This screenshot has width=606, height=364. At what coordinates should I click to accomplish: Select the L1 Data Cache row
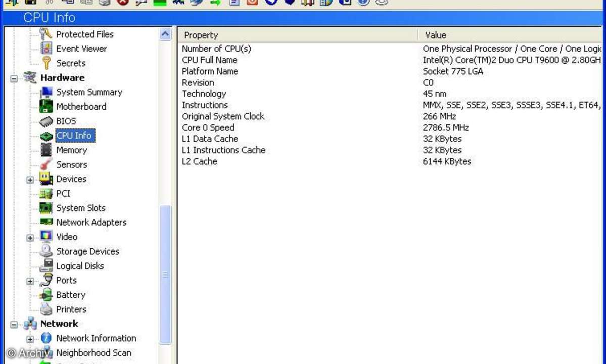(390, 139)
